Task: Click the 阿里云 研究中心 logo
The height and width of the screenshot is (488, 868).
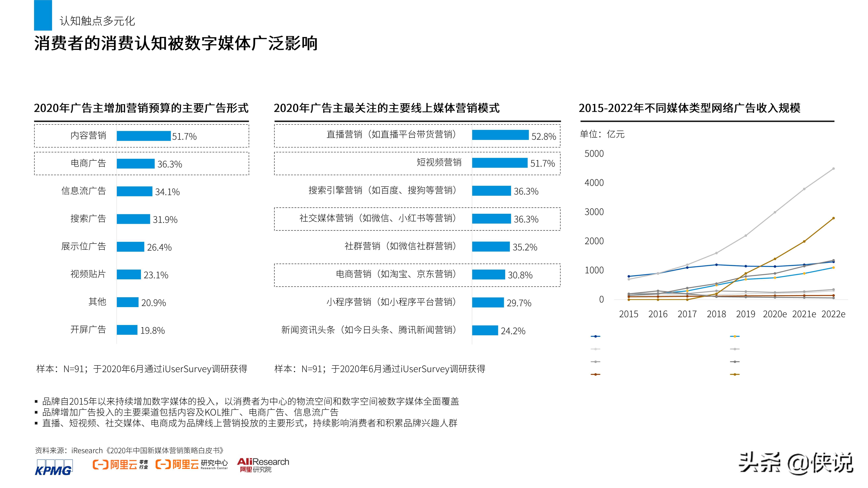Action: (191, 465)
